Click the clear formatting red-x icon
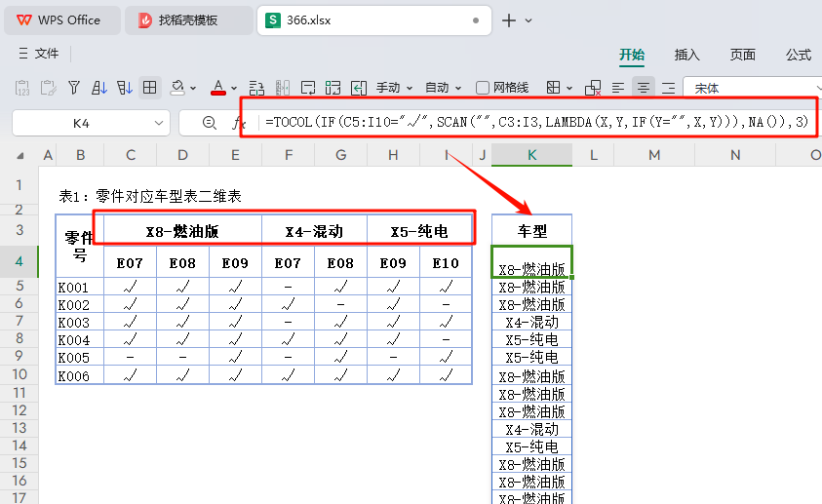 click(593, 88)
